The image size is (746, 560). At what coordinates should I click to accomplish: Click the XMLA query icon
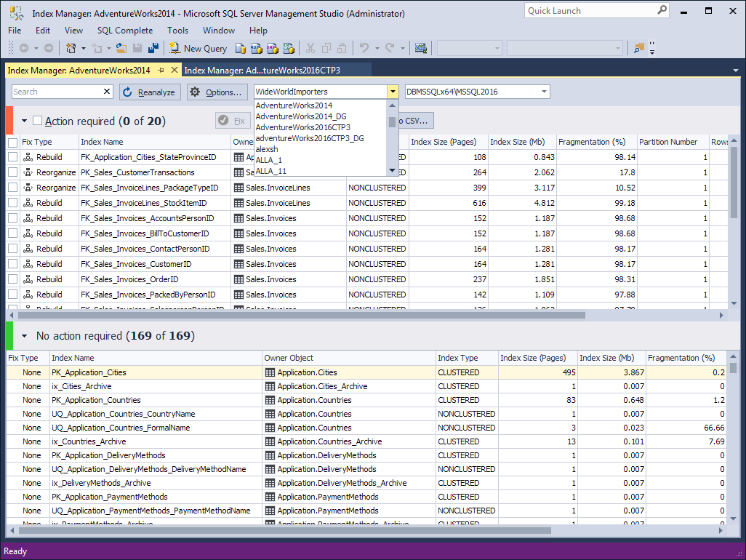289,48
